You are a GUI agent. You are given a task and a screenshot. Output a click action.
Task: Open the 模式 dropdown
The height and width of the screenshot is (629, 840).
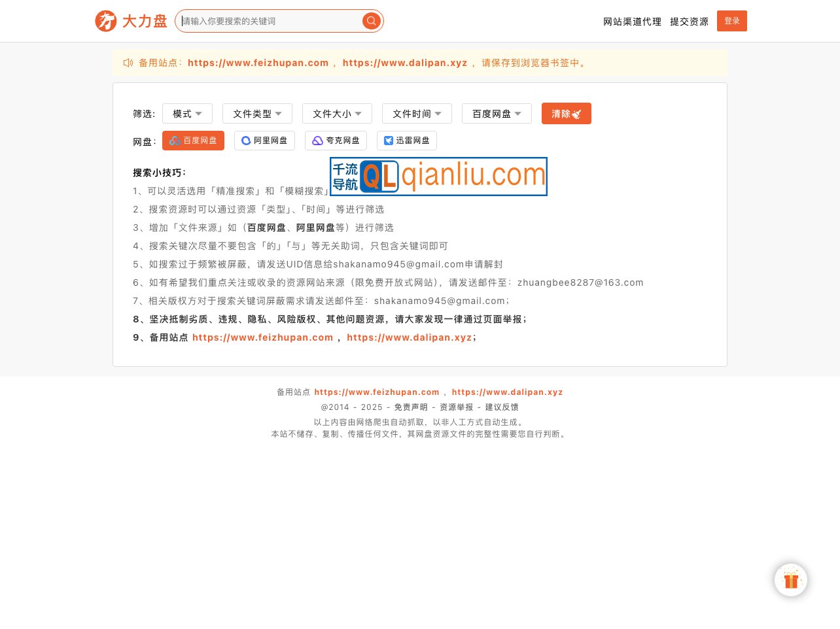[x=187, y=113]
